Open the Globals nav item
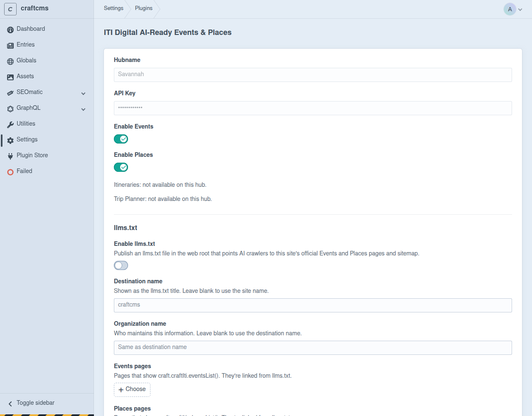 pyautogui.click(x=47, y=60)
